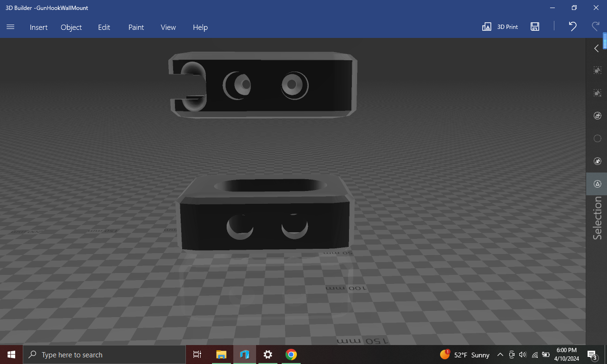Show hidden system tray icons
This screenshot has width=607, height=364.
coord(500,355)
